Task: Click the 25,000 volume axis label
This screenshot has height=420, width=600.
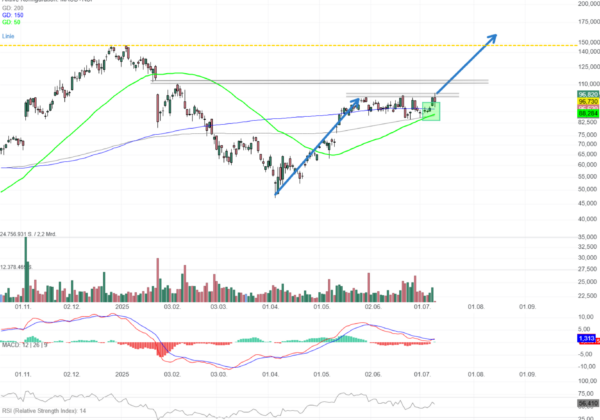Action: click(589, 282)
